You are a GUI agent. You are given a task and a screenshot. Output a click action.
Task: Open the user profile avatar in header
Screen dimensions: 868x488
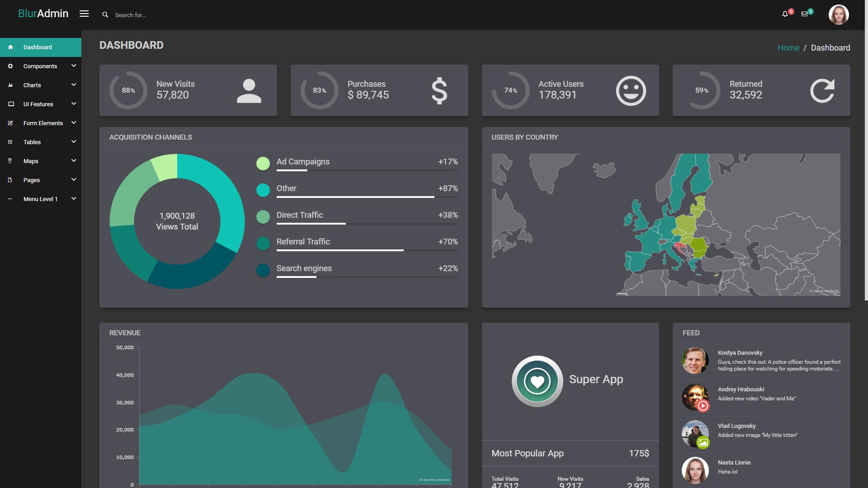(838, 14)
